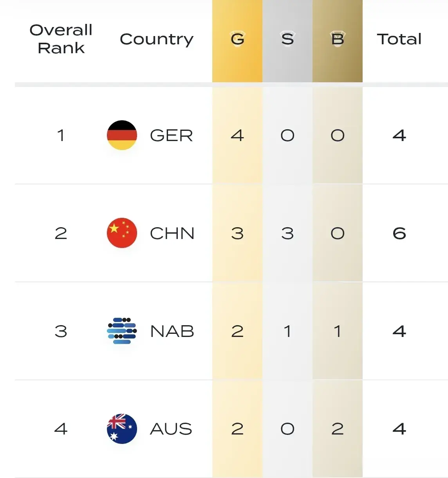
Task: Click the NAB striped team logo
Action: pos(122,331)
